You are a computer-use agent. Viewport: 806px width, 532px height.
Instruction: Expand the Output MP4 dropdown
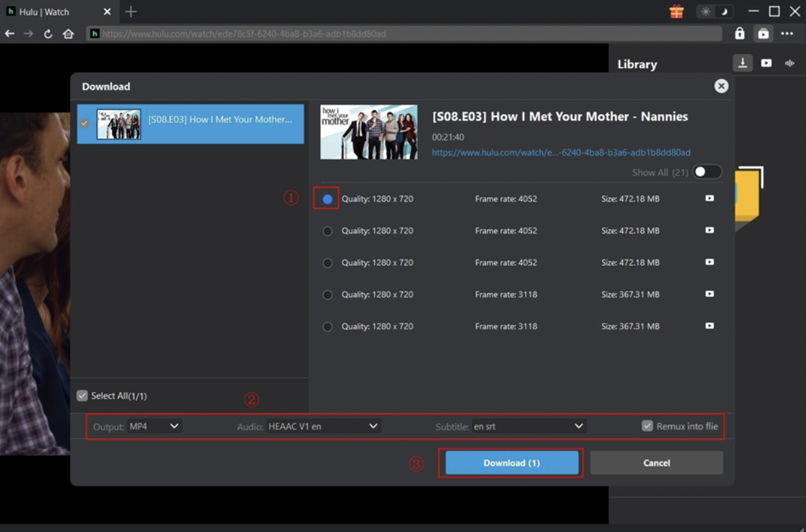[x=155, y=426]
